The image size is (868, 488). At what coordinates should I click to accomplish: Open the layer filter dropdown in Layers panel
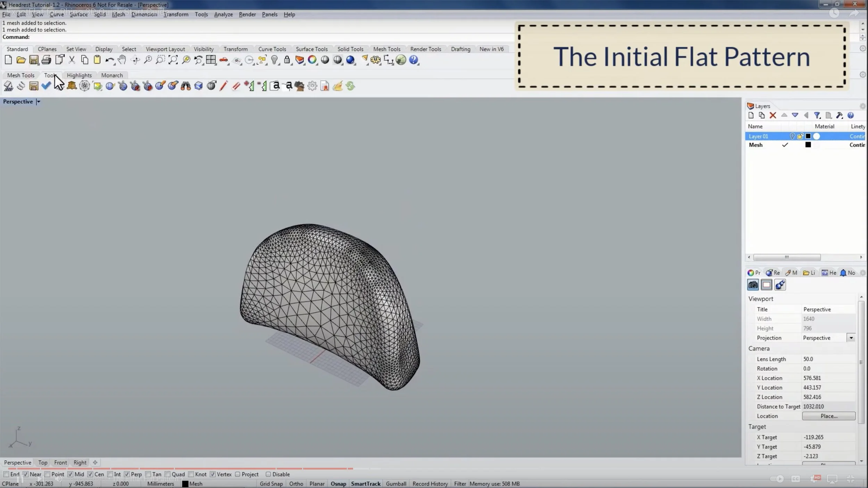point(818,115)
